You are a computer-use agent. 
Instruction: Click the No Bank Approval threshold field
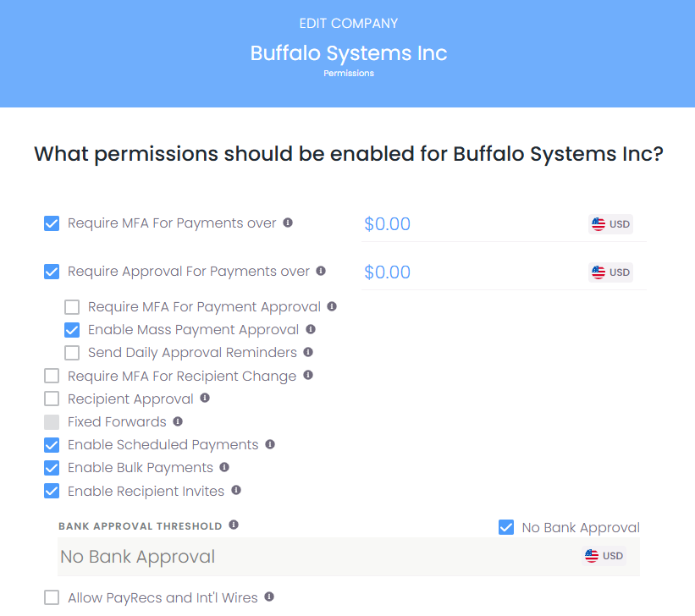coord(313,557)
